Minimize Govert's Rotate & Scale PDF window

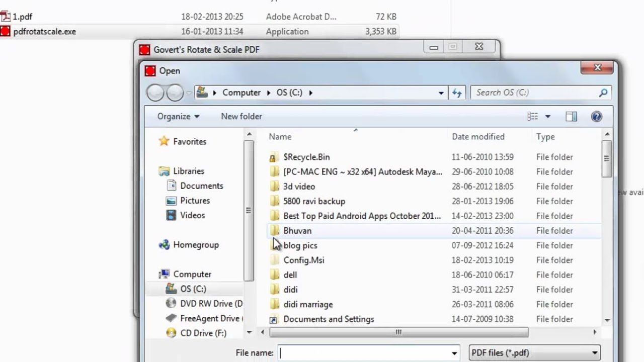pos(434,47)
